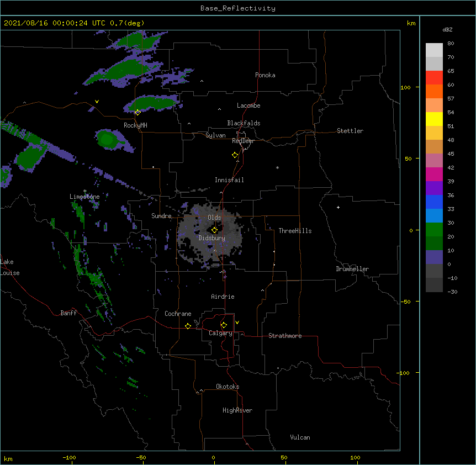Select the yellow v marker northeast of Calgary
Viewport: 476px width, 465px height.
click(237, 323)
